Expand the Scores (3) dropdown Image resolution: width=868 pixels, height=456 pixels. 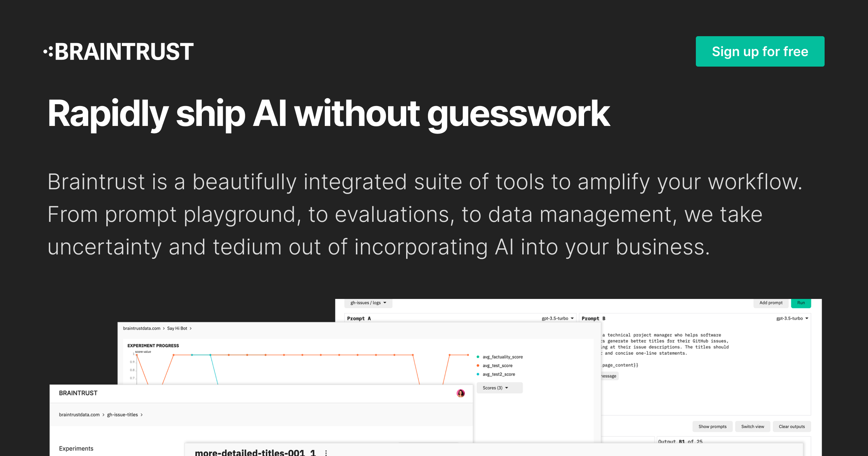pyautogui.click(x=499, y=388)
